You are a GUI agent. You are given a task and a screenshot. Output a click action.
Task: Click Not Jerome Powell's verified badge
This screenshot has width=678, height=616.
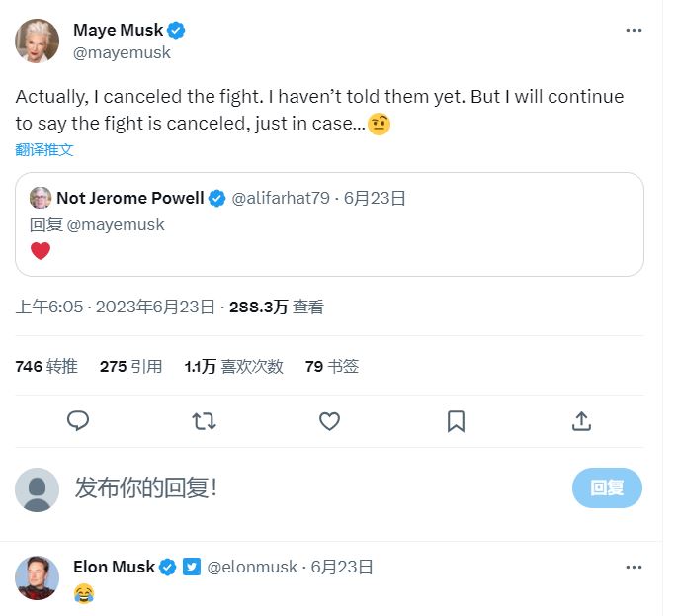tap(216, 198)
